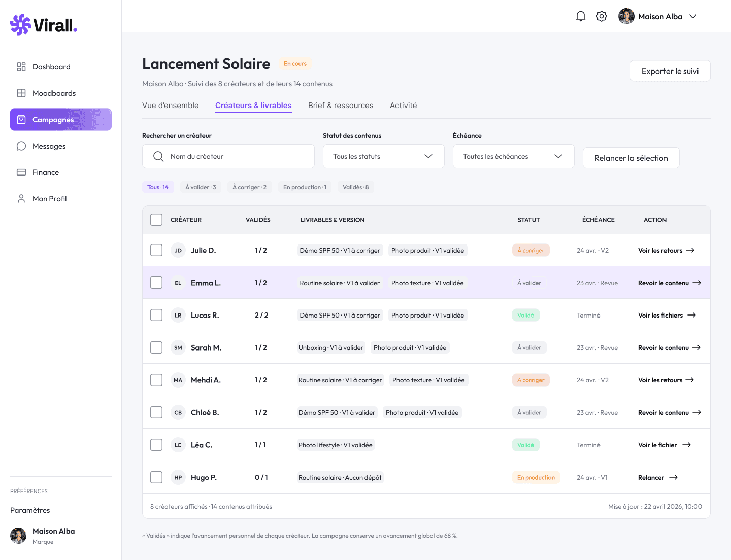Click arrow beside Voir le fichier
The height and width of the screenshot is (560, 731).
pyautogui.click(x=686, y=445)
